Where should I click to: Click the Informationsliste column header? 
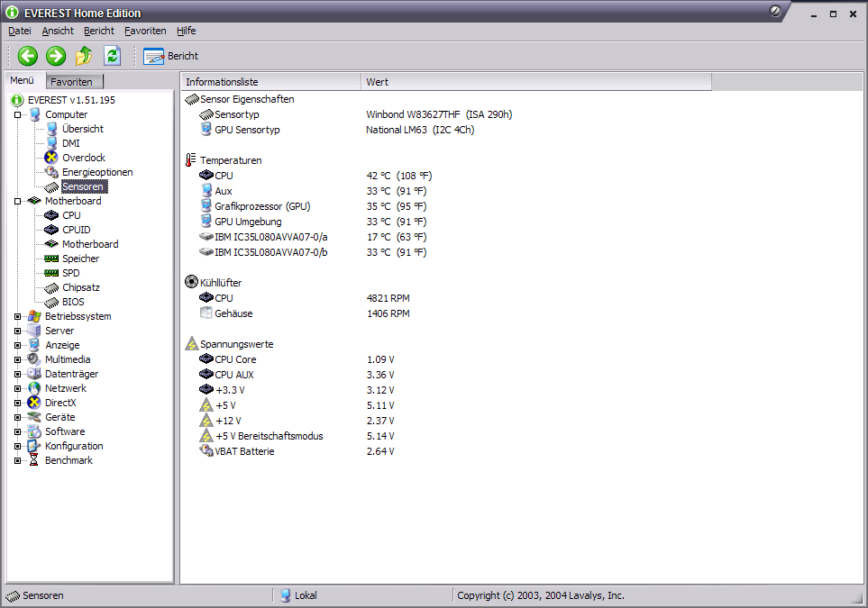(x=270, y=82)
